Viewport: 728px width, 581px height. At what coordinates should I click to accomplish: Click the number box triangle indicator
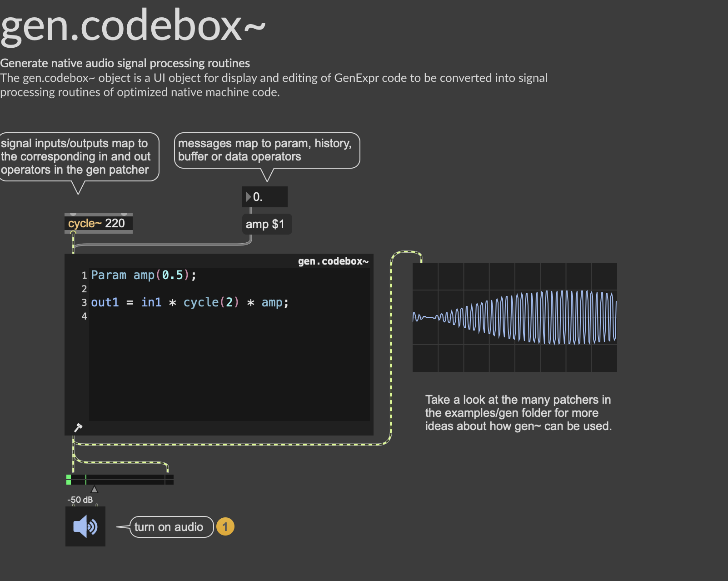pos(248,197)
